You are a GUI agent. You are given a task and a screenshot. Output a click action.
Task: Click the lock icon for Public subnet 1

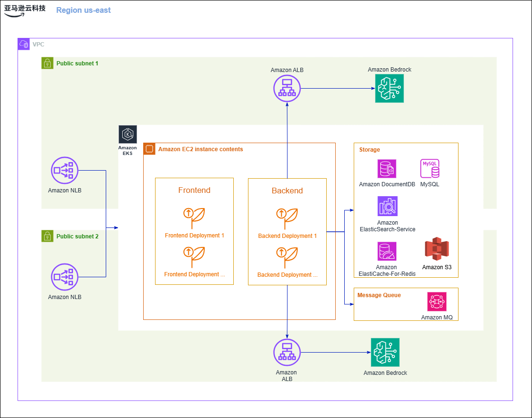click(x=47, y=63)
